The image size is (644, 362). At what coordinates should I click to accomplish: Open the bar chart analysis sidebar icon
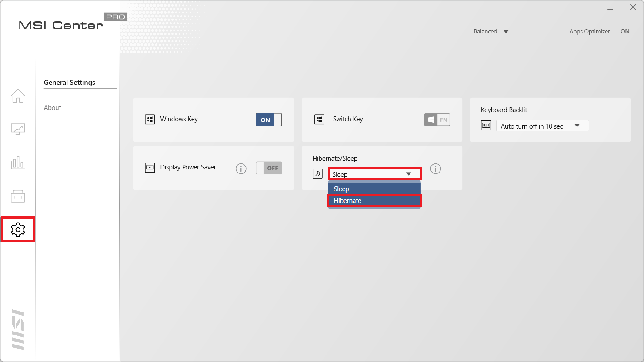click(18, 163)
